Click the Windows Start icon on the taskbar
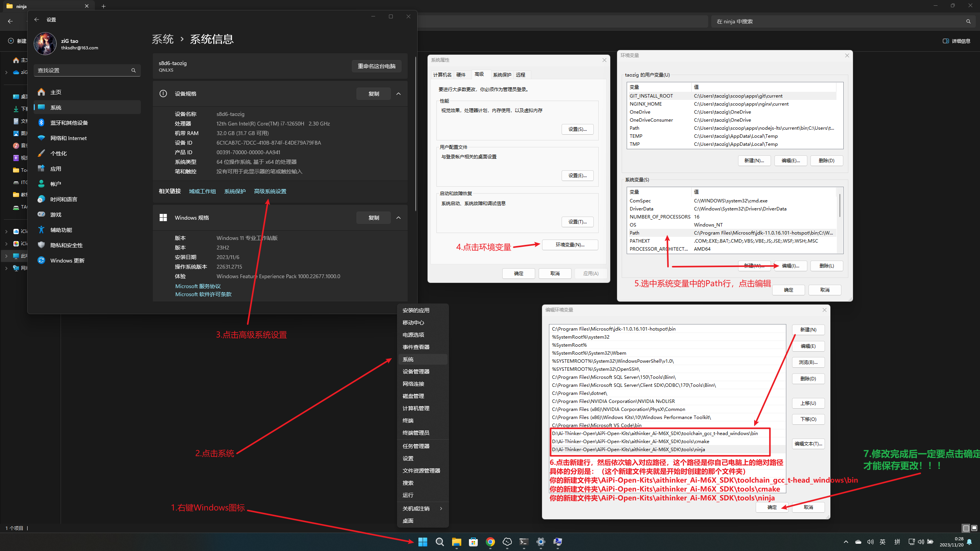This screenshot has width=980, height=551. click(423, 542)
